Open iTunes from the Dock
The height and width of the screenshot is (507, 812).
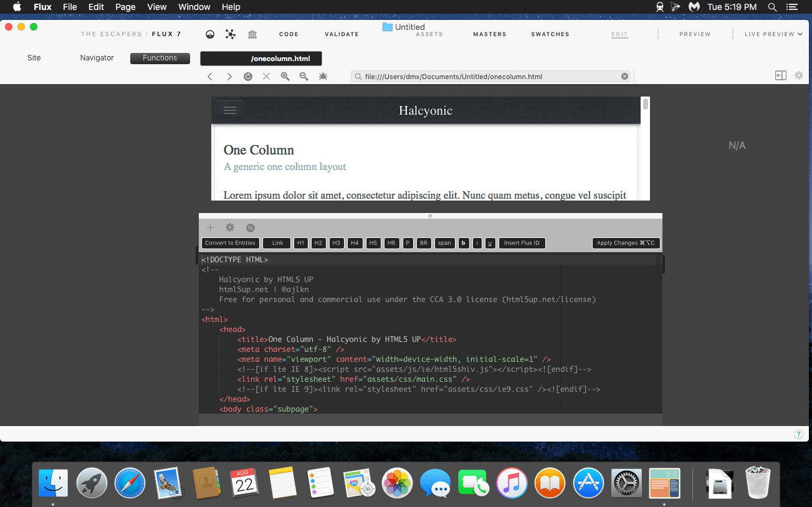click(512, 483)
